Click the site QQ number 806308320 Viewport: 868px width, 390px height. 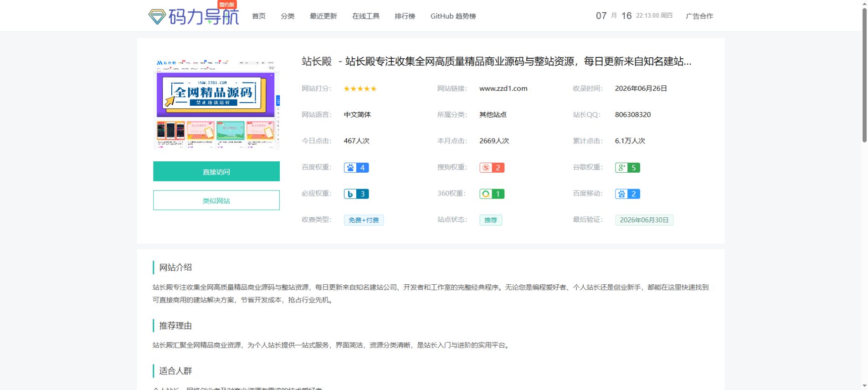pyautogui.click(x=633, y=115)
